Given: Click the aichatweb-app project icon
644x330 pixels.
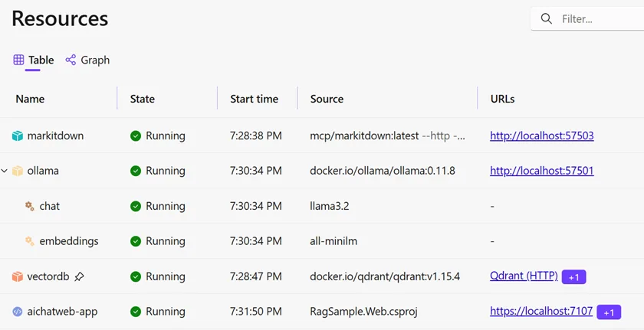Looking at the screenshot, I should (x=18, y=312).
